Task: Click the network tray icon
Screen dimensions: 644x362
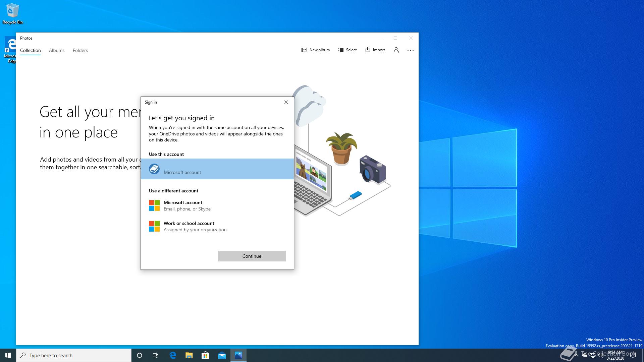Action: 593,355
